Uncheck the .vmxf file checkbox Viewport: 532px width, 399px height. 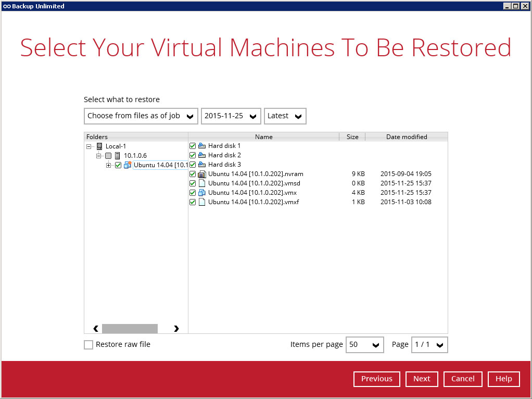[193, 202]
